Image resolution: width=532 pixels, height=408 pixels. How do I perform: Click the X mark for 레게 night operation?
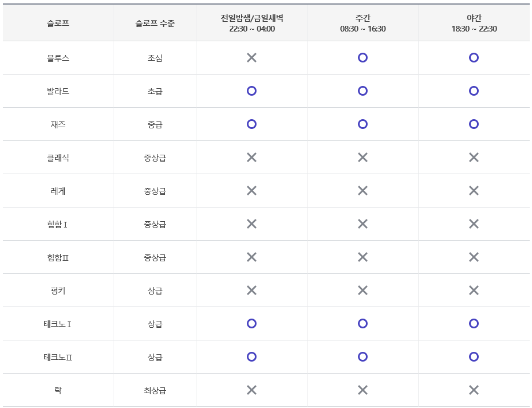[474, 190]
